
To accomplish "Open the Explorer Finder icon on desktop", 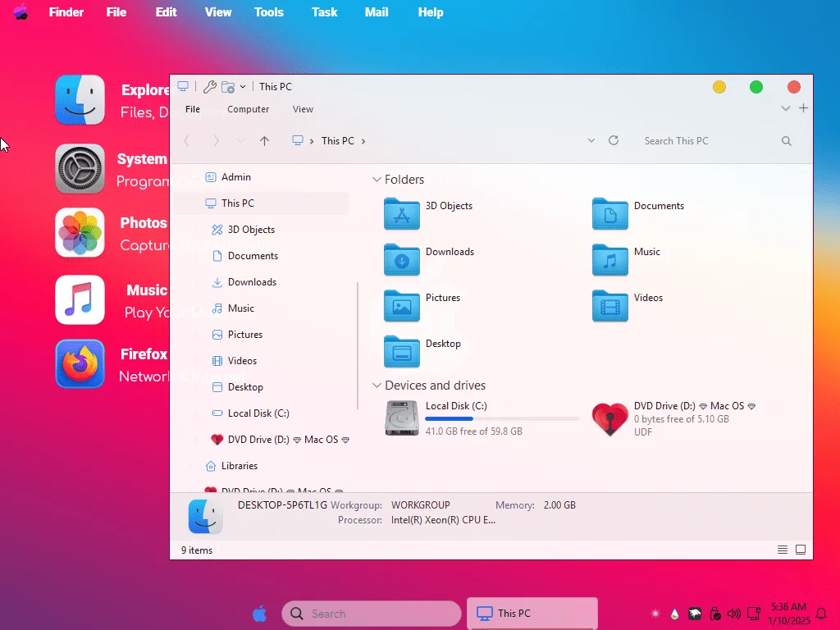I will click(80, 100).
